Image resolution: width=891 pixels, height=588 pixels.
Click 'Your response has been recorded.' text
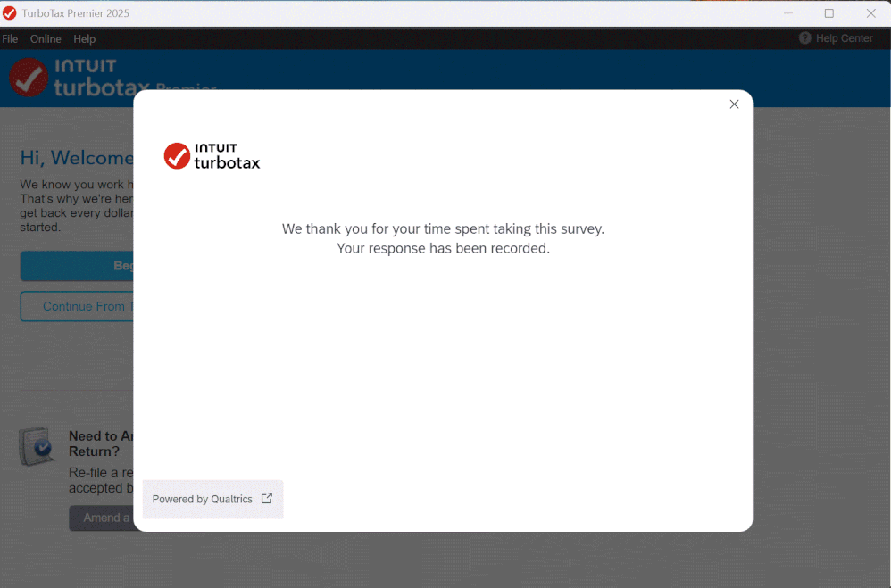point(443,248)
